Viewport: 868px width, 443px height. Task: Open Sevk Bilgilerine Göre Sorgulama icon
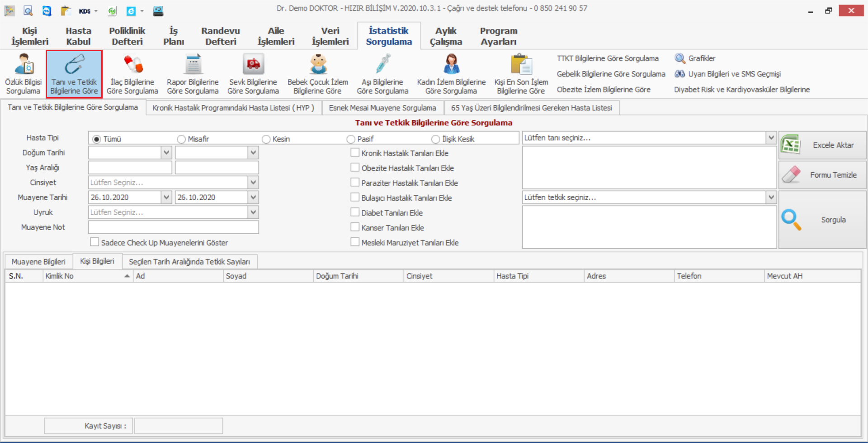253,64
